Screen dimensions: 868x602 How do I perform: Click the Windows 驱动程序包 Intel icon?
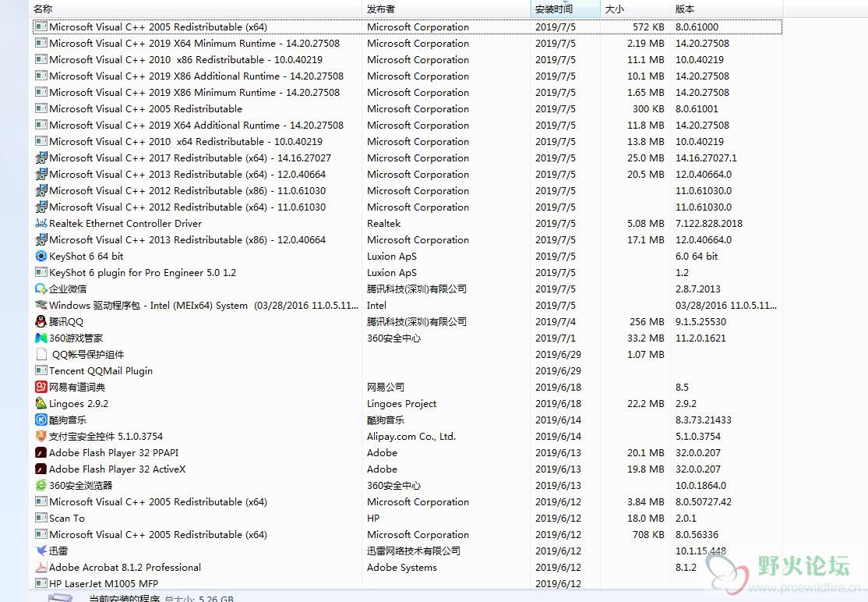tap(41, 305)
